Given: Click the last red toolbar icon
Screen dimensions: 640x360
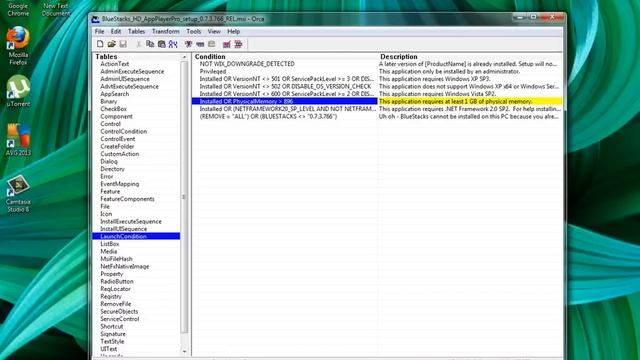Looking at the screenshot, I should click(238, 44).
